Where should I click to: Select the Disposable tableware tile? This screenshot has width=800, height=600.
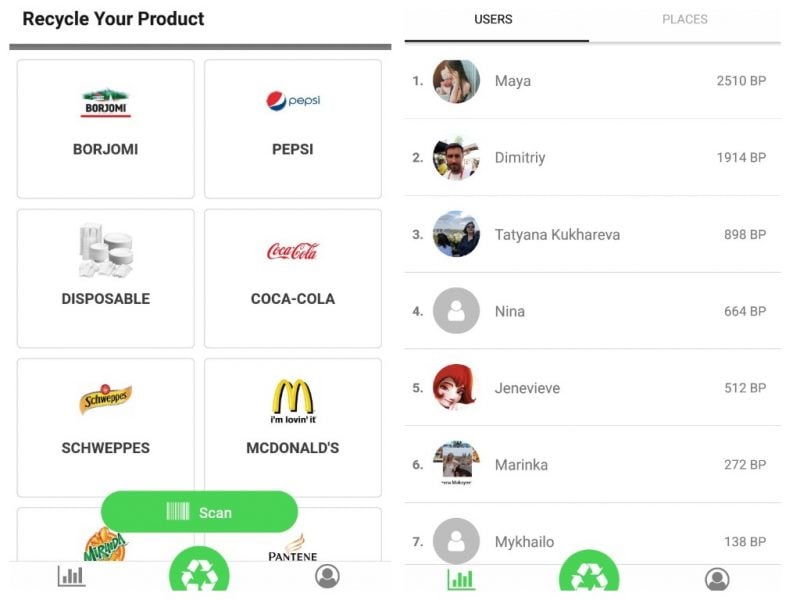point(106,278)
